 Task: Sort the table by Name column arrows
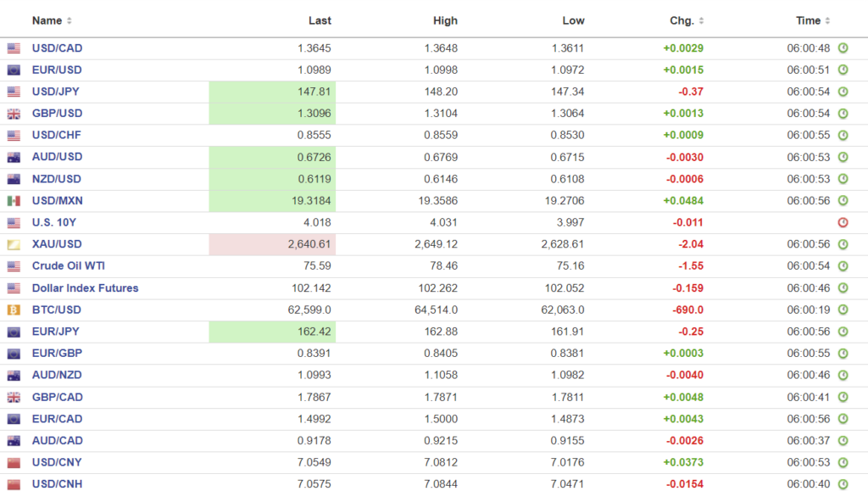click(70, 21)
